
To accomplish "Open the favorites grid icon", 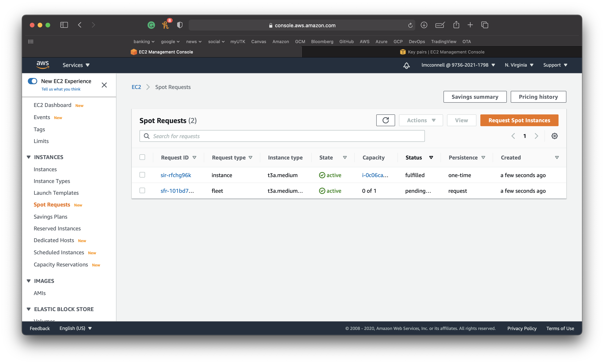I will point(31,41).
